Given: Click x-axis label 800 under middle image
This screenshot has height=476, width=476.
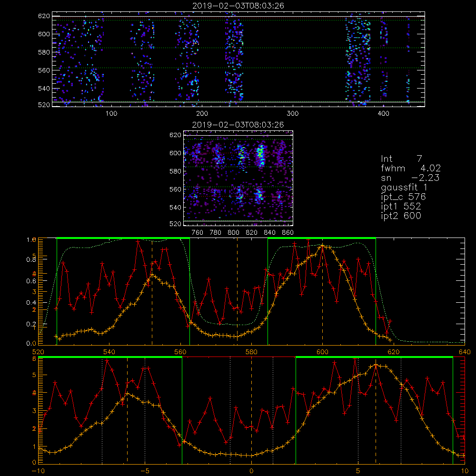Looking at the screenshot, I should click(x=233, y=233).
